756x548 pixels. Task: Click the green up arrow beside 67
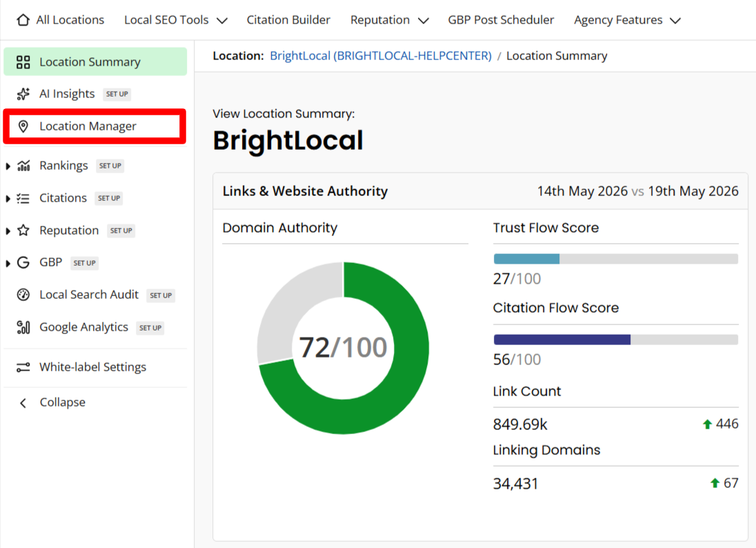715,483
